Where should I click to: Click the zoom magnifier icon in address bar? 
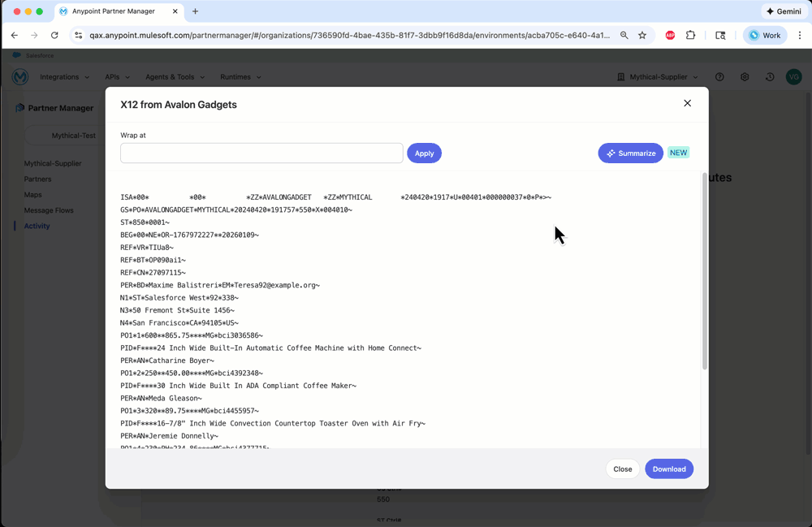pos(624,36)
